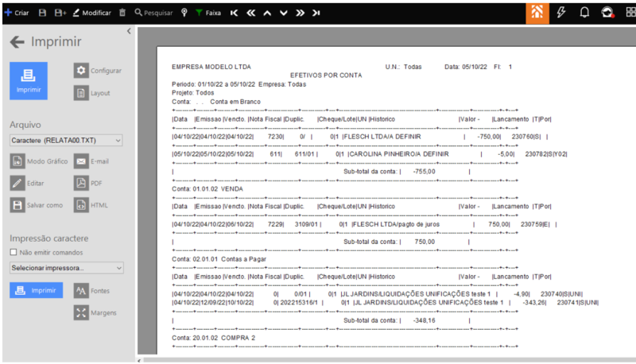636x364 pixels.
Task: Open Selecionar impressora dropdown
Action: pyautogui.click(x=67, y=268)
